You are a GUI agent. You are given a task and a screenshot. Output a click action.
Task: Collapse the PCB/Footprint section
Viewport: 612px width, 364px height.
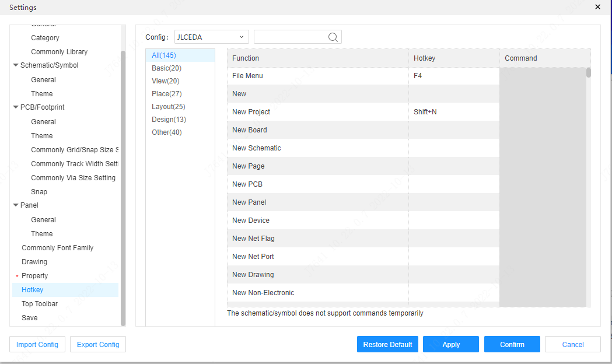click(16, 107)
